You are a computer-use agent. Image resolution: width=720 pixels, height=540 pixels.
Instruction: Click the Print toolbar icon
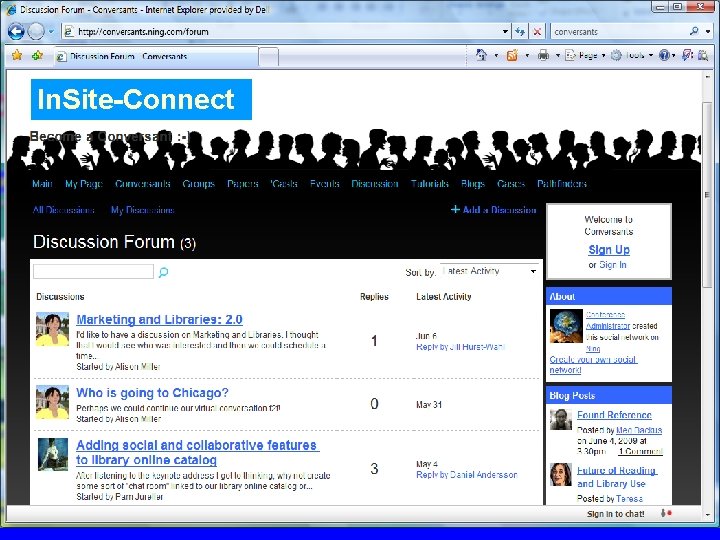(x=543, y=56)
